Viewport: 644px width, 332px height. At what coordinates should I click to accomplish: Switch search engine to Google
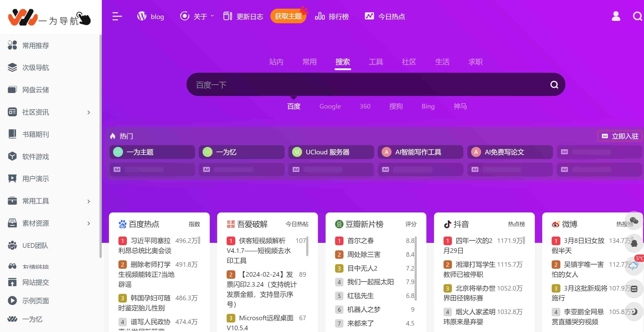pyautogui.click(x=330, y=106)
